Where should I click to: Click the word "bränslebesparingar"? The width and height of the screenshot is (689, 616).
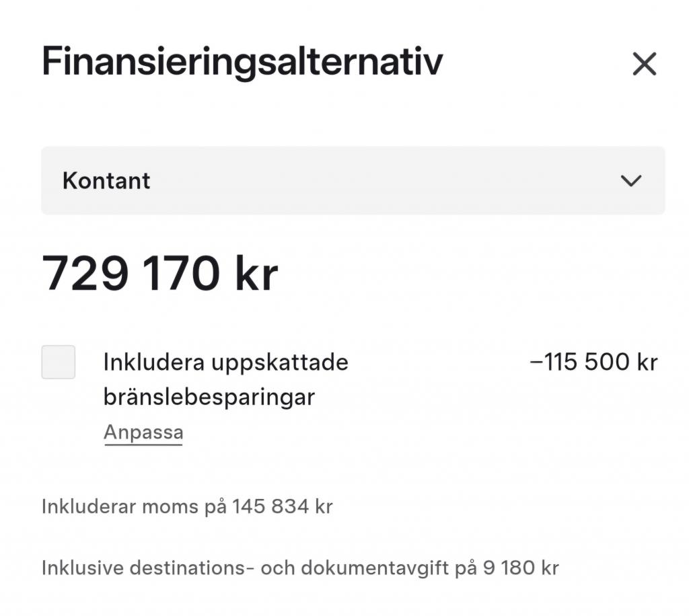point(209,397)
